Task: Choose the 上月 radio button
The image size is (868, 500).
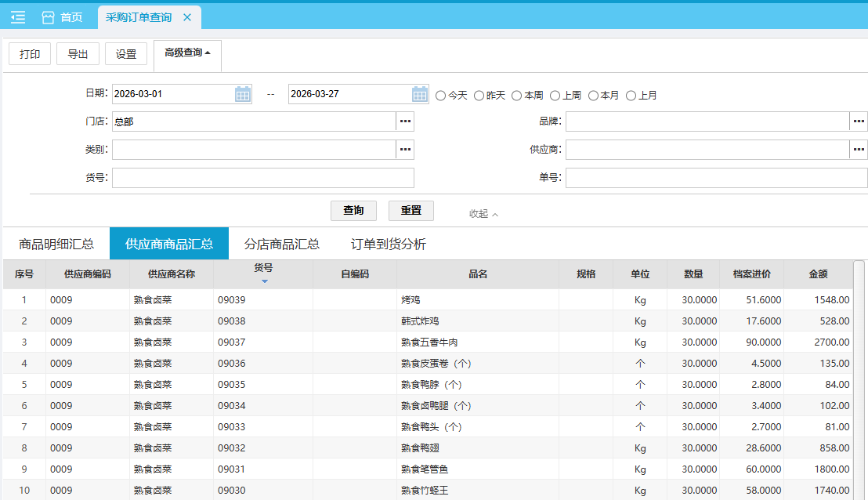Action: (x=631, y=96)
